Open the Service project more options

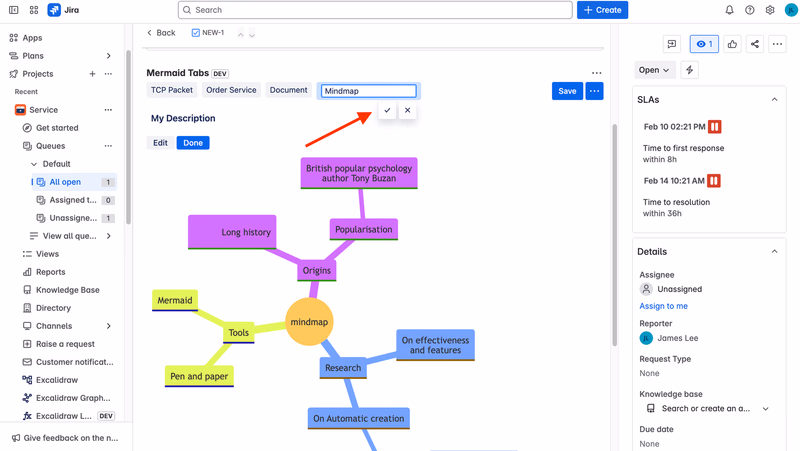pyautogui.click(x=108, y=110)
